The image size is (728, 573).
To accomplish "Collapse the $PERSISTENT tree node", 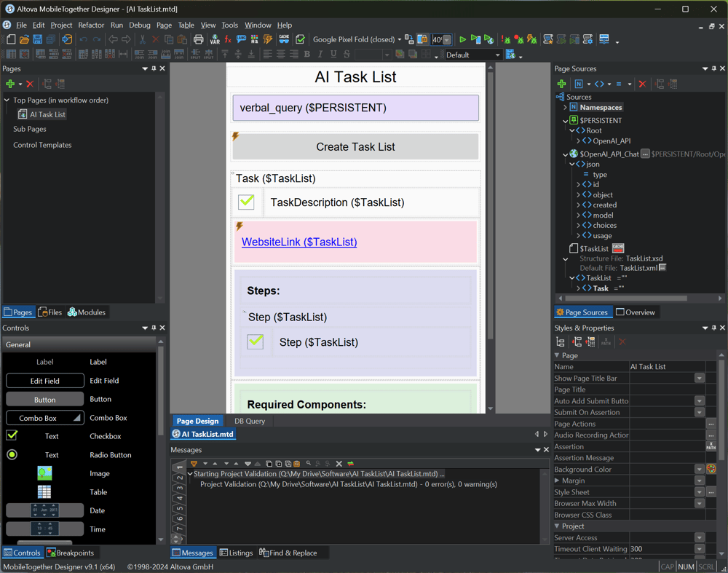I will (x=565, y=120).
